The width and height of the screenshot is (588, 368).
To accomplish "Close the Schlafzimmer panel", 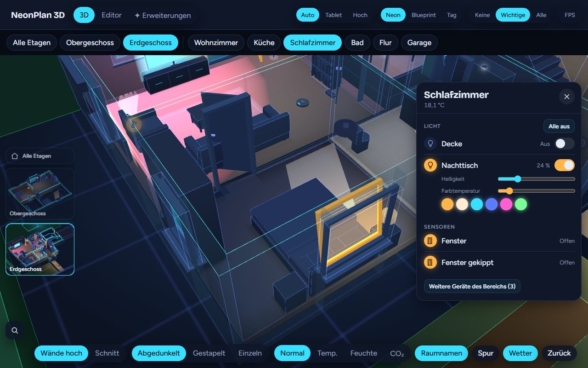I will point(566,97).
